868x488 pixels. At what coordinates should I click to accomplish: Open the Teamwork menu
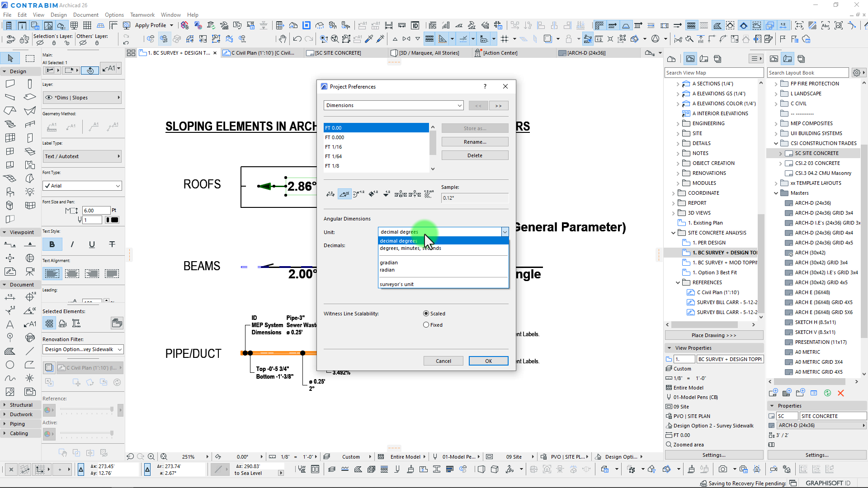click(x=142, y=15)
